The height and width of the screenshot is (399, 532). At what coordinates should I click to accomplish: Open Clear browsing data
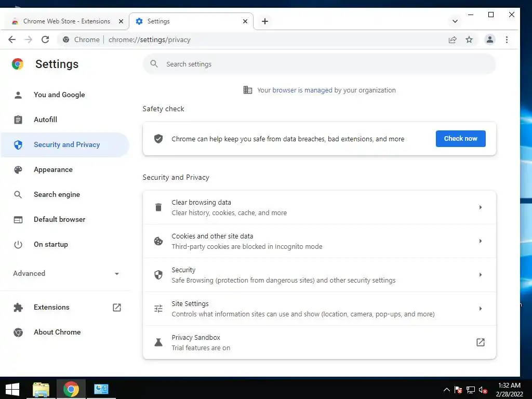[x=320, y=207]
